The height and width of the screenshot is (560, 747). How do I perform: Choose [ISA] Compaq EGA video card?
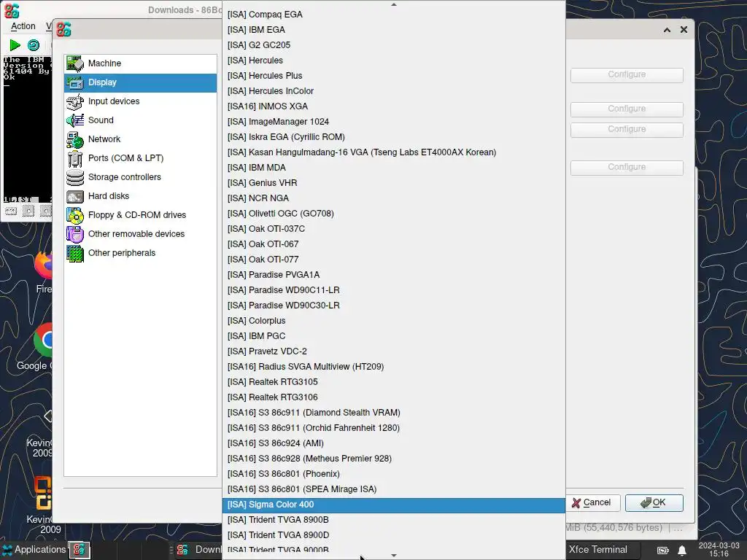393,15
